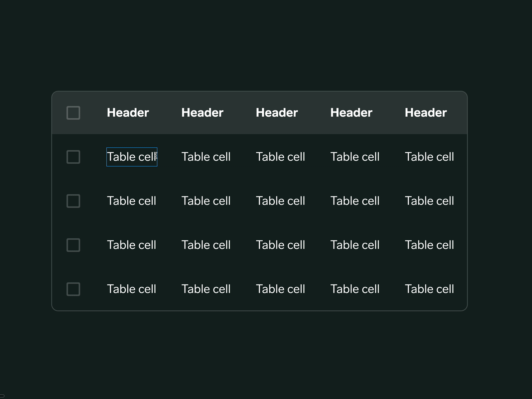Click the fifth column Header label

(426, 113)
